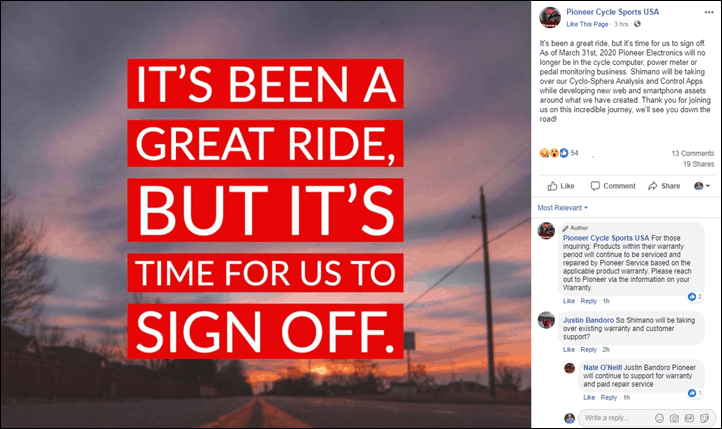Like Justin Bandoro's comment

click(569, 350)
